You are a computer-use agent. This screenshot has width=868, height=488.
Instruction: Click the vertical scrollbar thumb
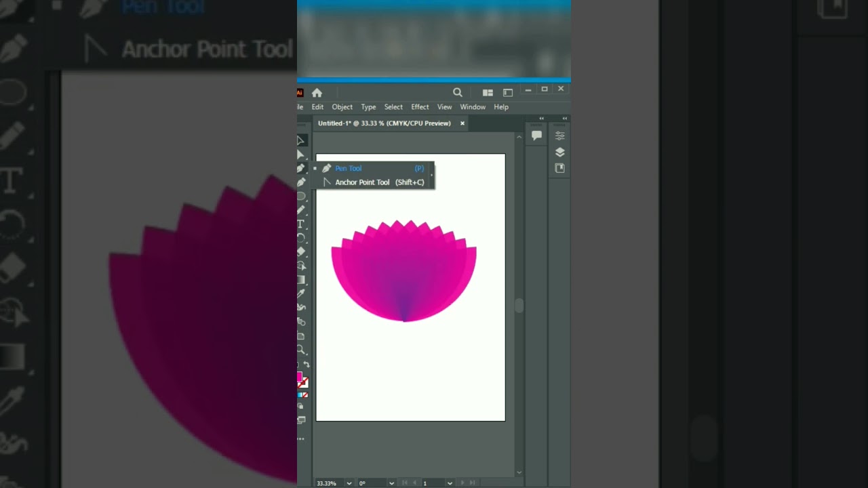519,306
